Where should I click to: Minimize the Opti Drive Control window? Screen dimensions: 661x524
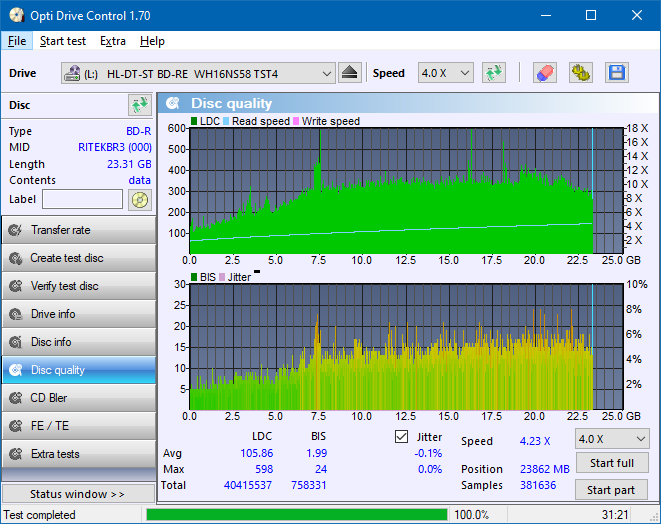coord(546,16)
